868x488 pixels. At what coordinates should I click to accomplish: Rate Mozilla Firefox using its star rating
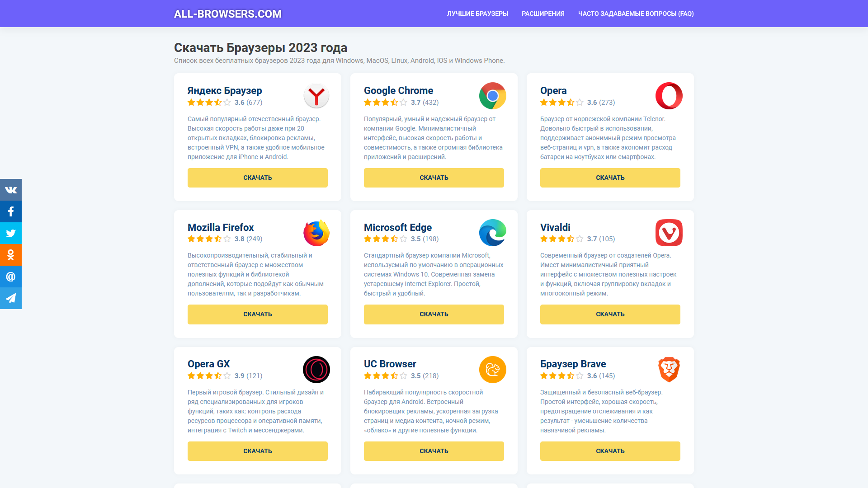click(x=209, y=239)
